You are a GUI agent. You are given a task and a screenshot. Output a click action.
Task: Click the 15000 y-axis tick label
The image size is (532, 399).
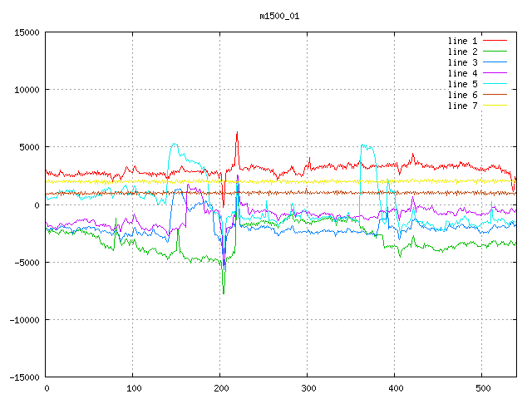[x=27, y=32]
